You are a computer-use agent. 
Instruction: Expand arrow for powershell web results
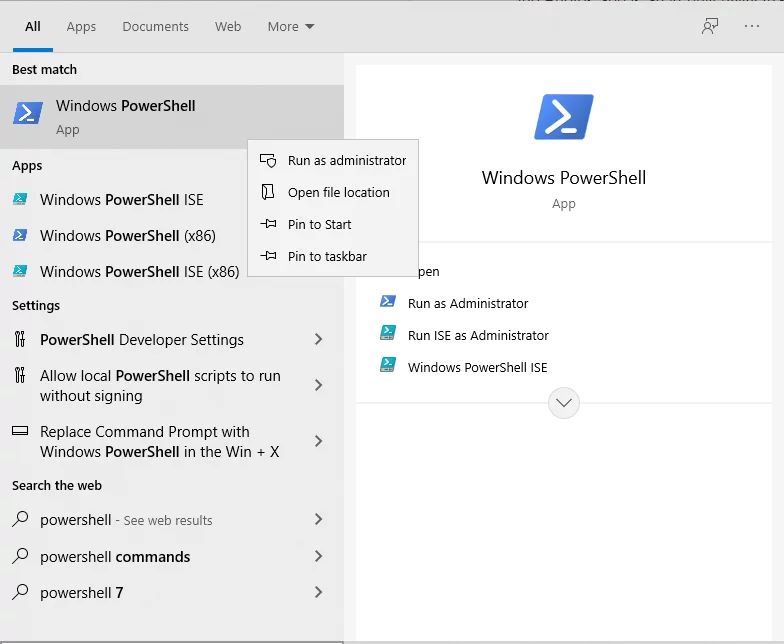[318, 520]
